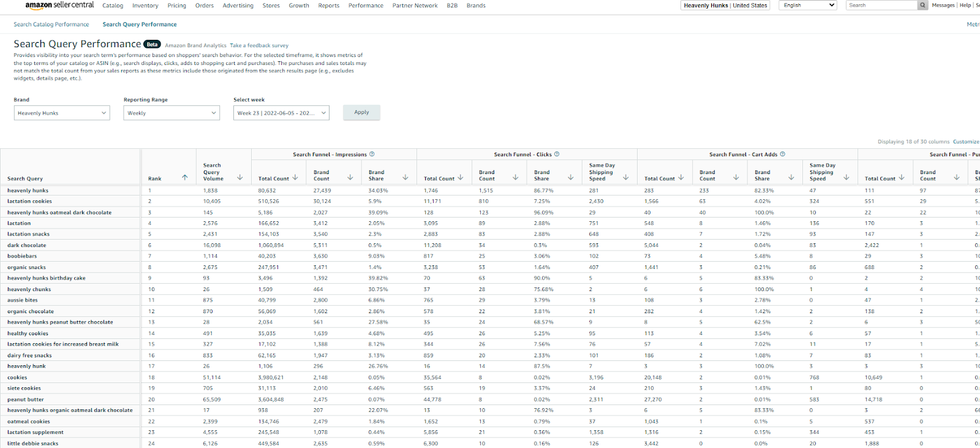Open the Brands menu
The height and width of the screenshot is (448, 980).
click(x=476, y=6)
